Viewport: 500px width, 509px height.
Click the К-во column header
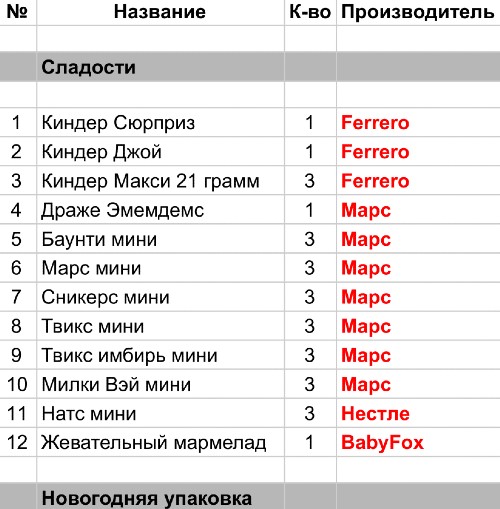(310, 12)
